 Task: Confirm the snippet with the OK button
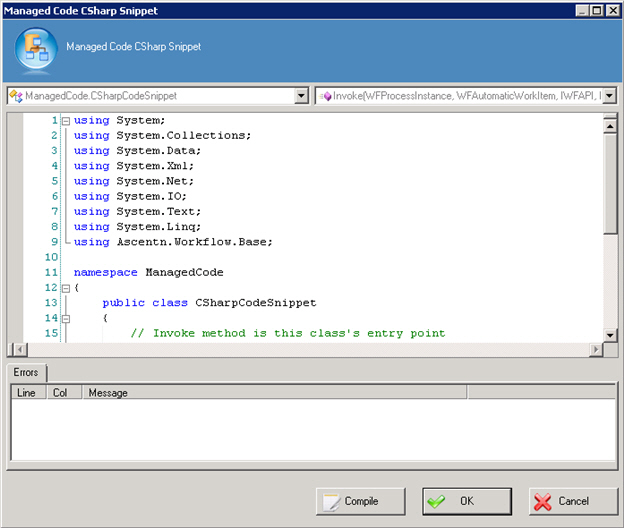[465, 501]
